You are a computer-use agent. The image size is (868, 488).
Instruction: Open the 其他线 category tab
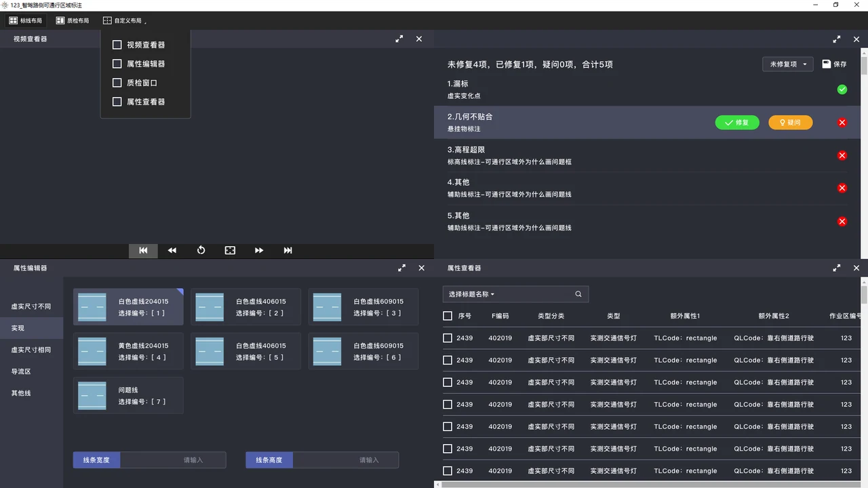tap(31, 393)
